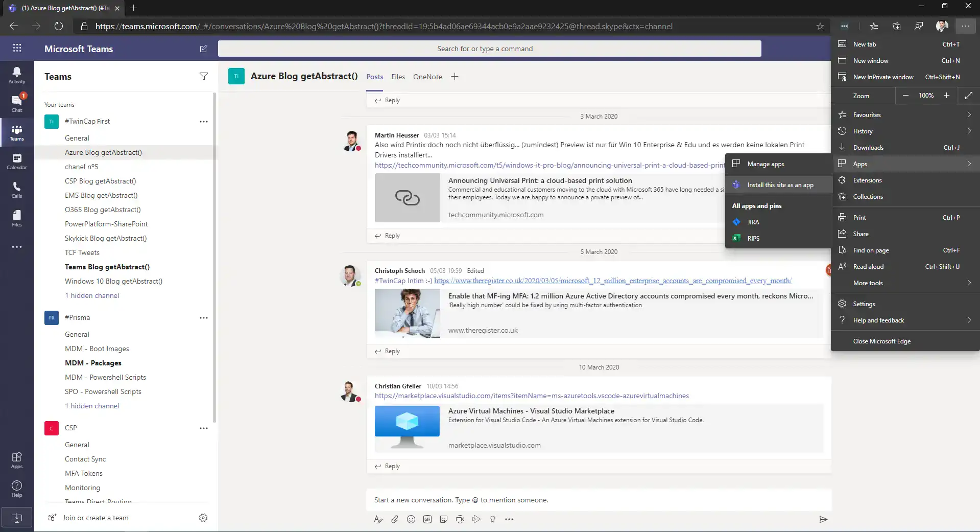
Task: Attach a file using paperclip icon
Action: (x=395, y=519)
